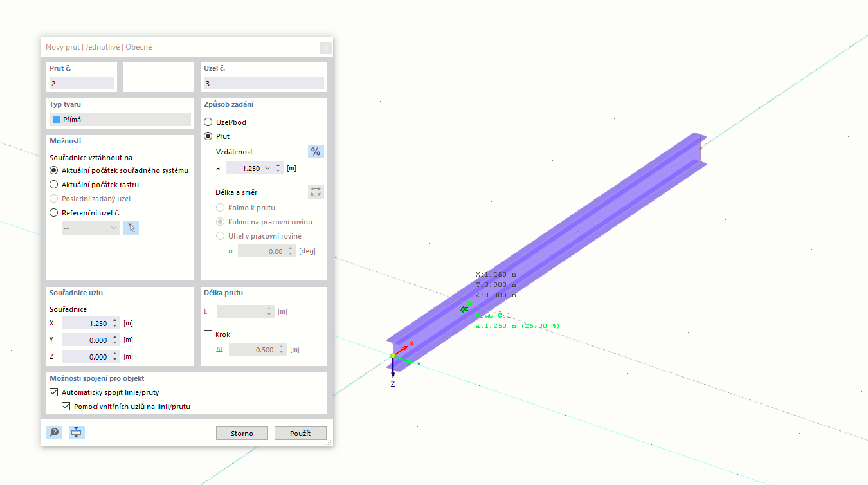The image size is (868, 485).
Task: Click the 'Nový prut | Jednotlivě | Obecně' title
Action: coord(99,47)
